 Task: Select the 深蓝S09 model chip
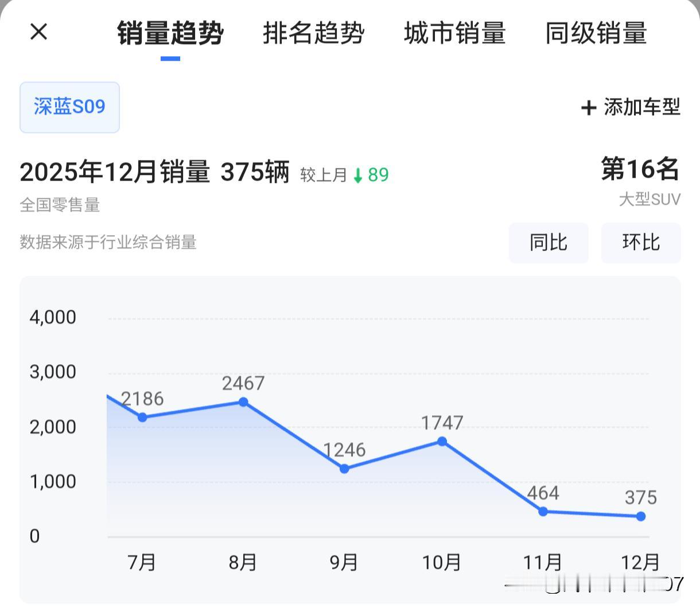coord(69,107)
